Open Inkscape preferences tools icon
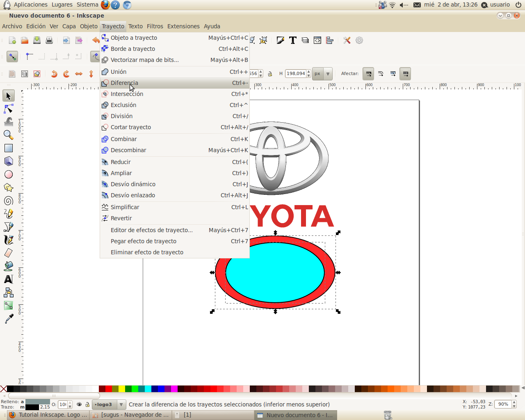The image size is (525, 420). pyautogui.click(x=347, y=40)
